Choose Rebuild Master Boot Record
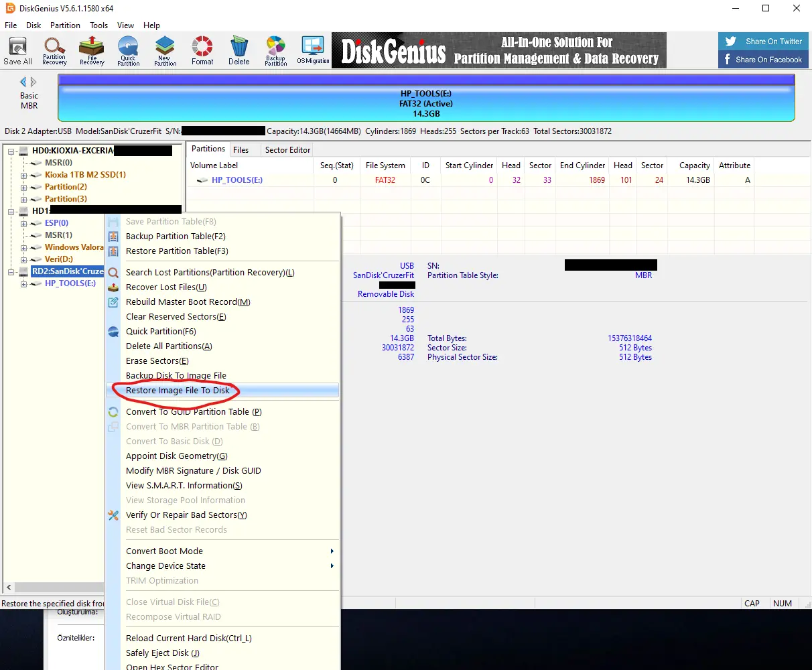Viewport: 812px width, 670px height. point(222,302)
